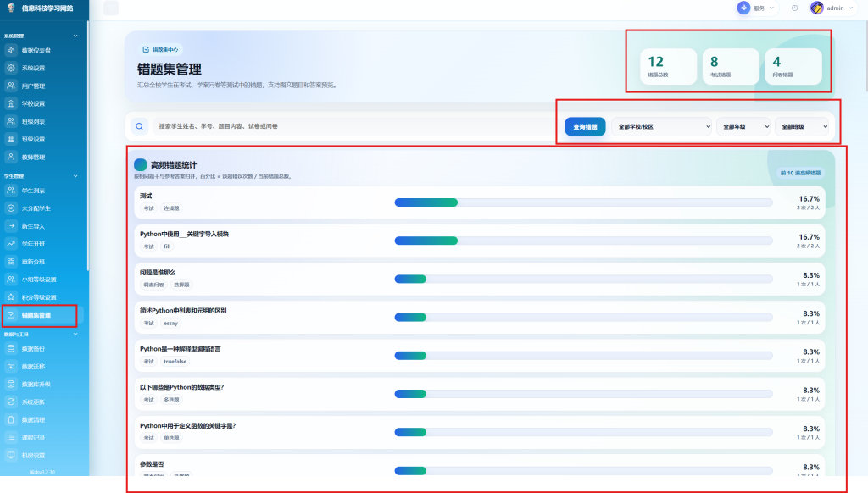Click the 问题是谁那么 question title
Image resolution: width=868 pixels, height=493 pixels.
click(x=158, y=272)
